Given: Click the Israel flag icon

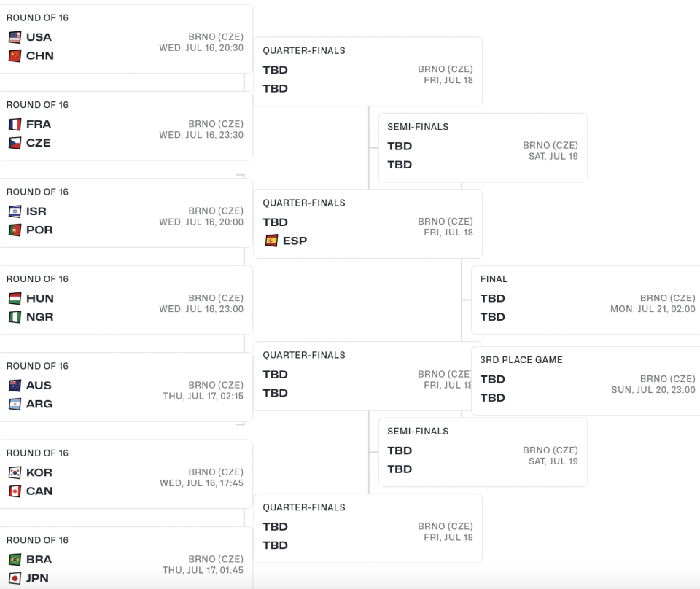Looking at the screenshot, I should click(15, 211).
